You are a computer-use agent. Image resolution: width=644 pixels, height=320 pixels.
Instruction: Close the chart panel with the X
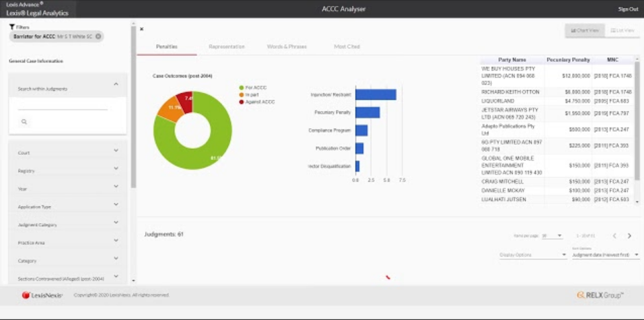pyautogui.click(x=142, y=29)
